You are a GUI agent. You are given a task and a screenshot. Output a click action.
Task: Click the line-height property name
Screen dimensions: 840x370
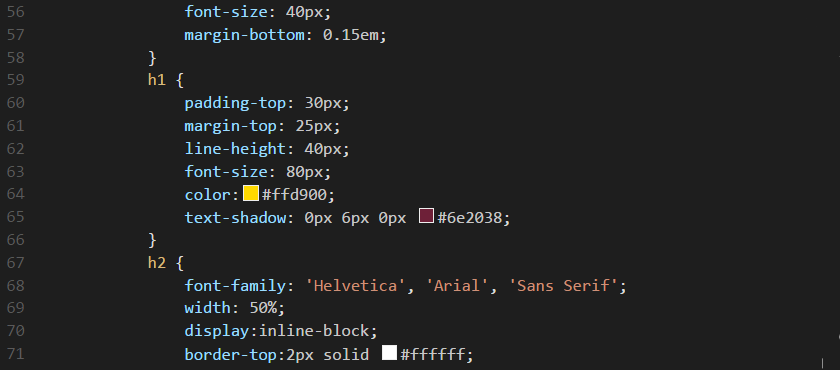236,148
